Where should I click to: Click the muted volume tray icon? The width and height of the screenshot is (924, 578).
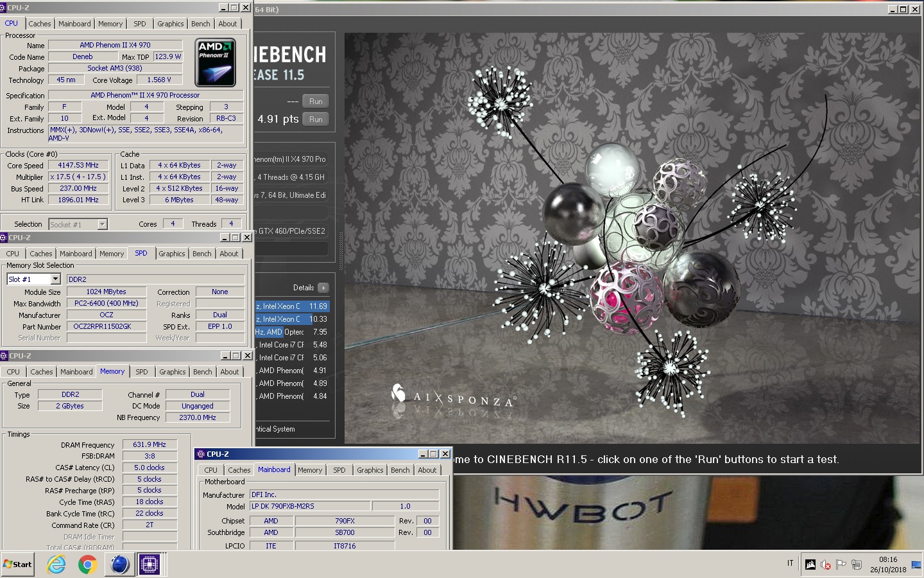tap(826, 565)
